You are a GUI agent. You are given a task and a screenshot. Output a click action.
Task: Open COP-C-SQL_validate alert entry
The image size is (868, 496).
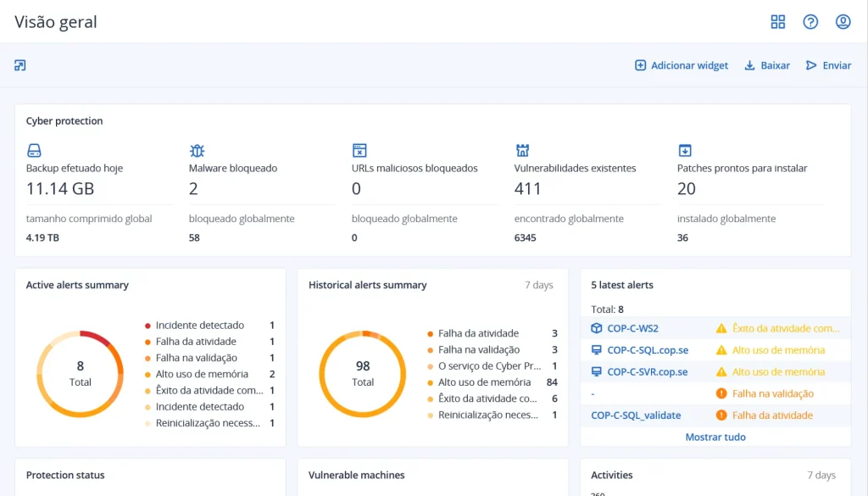click(636, 415)
